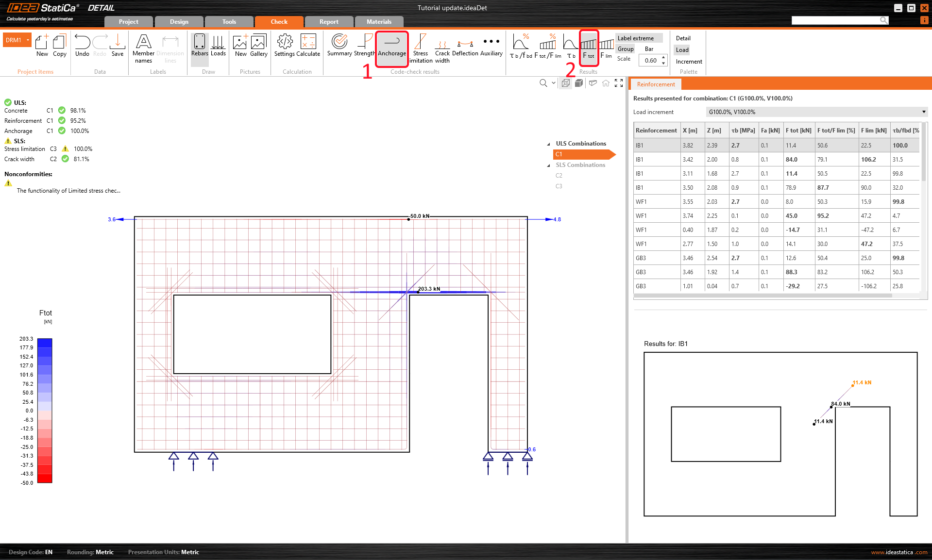The width and height of the screenshot is (932, 560).
Task: Increase the Scale value with stepper
Action: pyautogui.click(x=663, y=58)
